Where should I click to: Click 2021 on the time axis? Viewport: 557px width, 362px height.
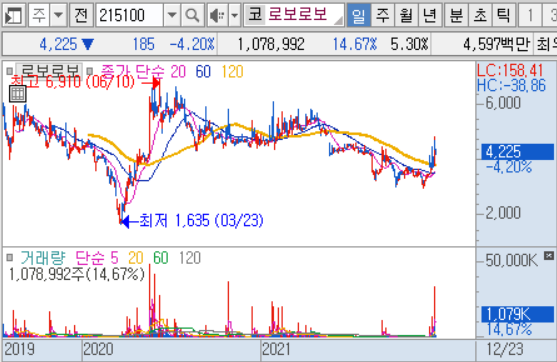276,349
